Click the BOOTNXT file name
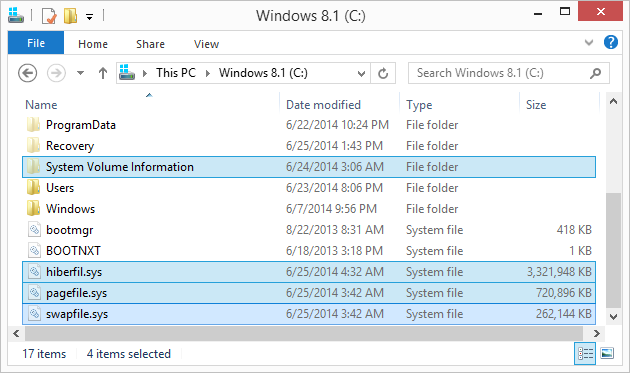630x373 pixels. pyautogui.click(x=73, y=251)
